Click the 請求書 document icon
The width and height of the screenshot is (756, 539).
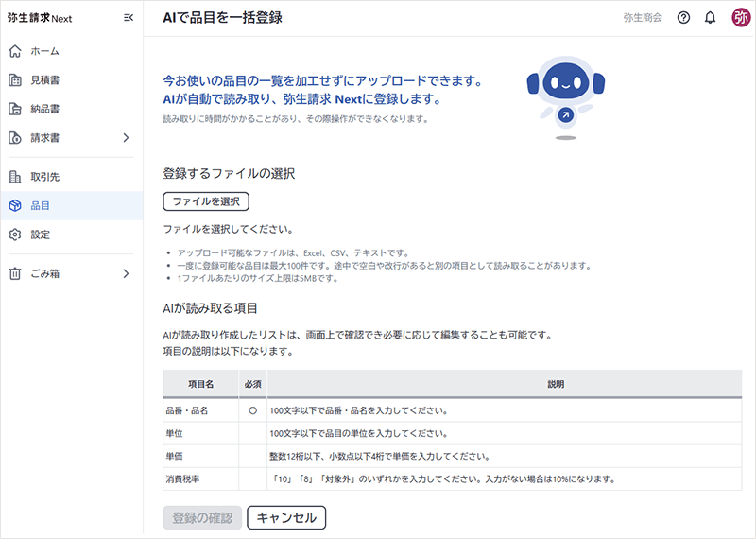pyautogui.click(x=15, y=138)
